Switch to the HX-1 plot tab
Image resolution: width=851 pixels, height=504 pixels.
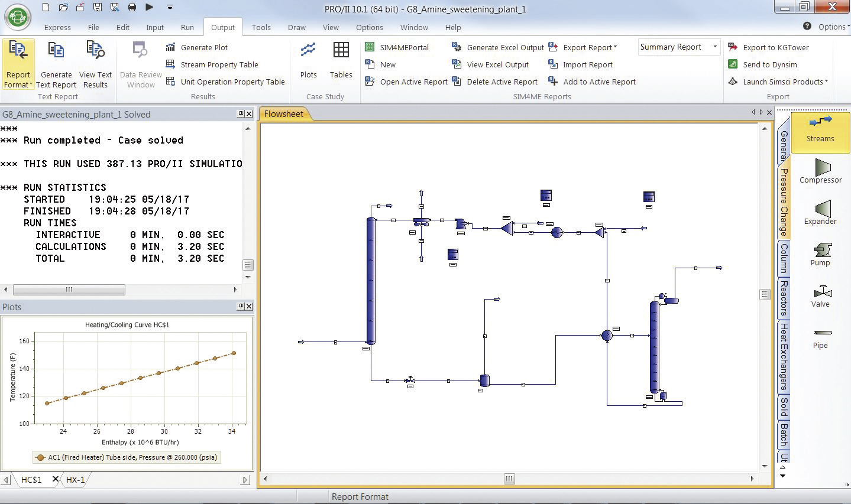point(76,480)
